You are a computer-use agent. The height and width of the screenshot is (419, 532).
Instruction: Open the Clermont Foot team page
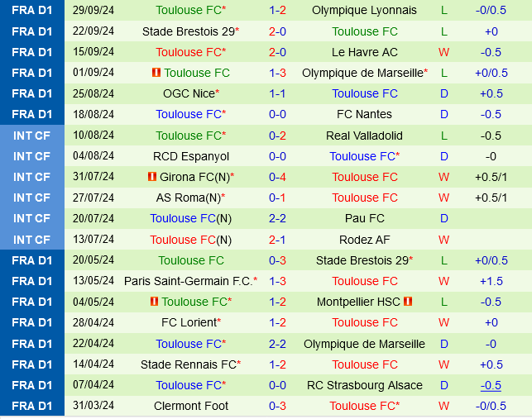pos(190,406)
